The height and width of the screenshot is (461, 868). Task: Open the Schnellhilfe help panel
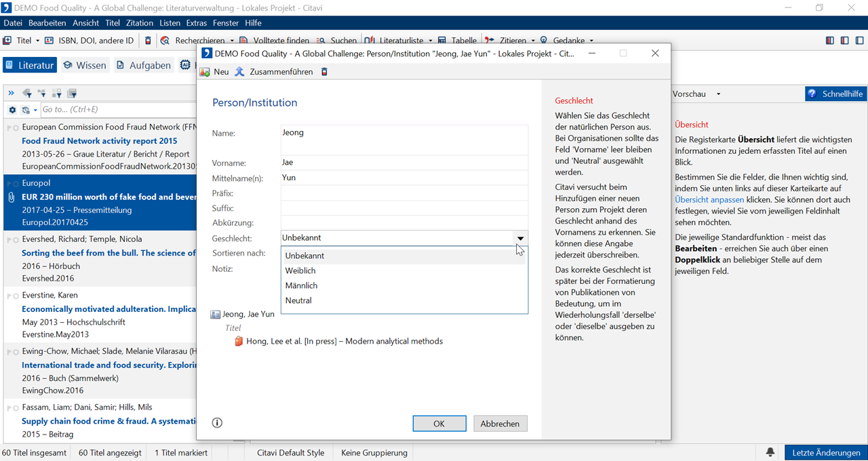835,94
